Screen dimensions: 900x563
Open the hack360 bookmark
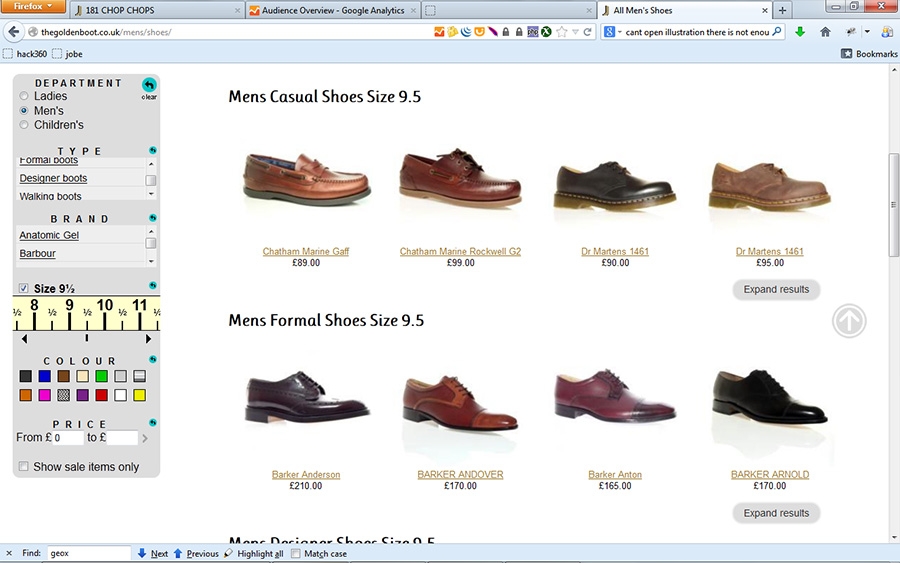tap(25, 53)
